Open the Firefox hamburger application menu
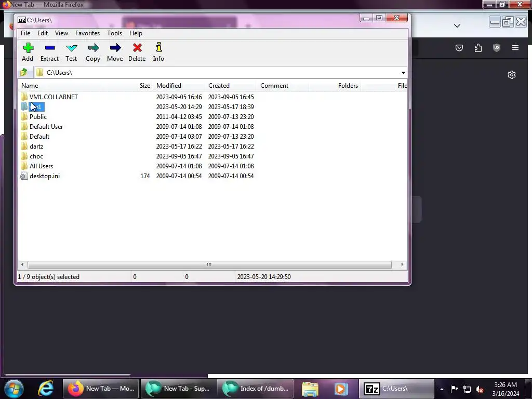 pyautogui.click(x=515, y=48)
